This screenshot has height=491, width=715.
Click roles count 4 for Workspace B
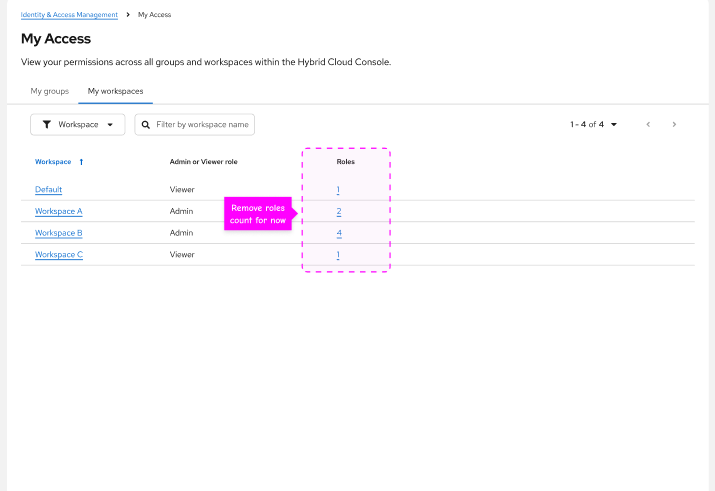339,233
